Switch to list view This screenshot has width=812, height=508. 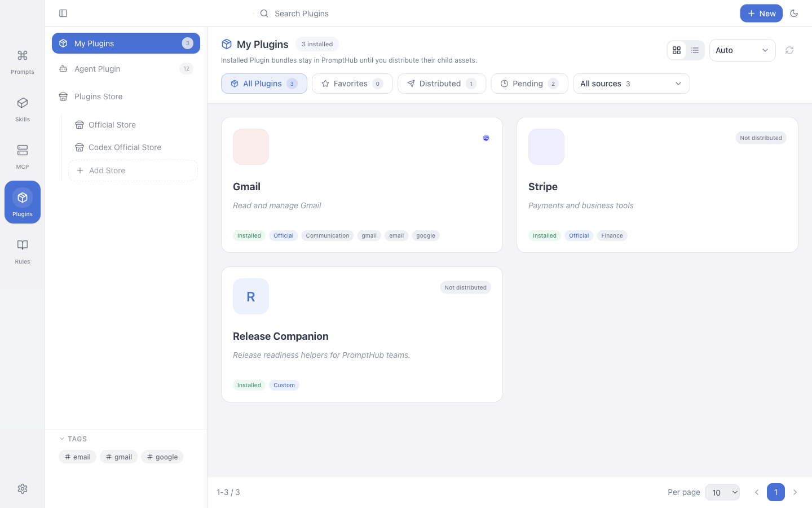coord(695,50)
